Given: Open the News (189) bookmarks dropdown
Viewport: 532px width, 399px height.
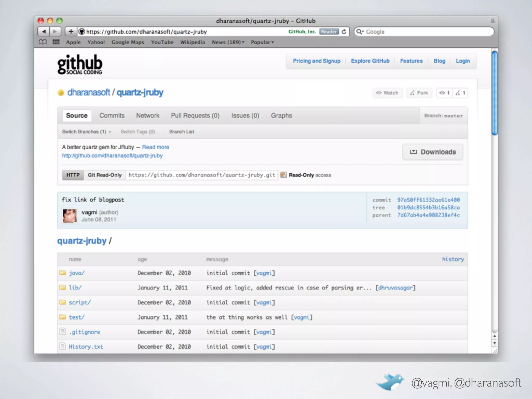Looking at the screenshot, I should (228, 42).
